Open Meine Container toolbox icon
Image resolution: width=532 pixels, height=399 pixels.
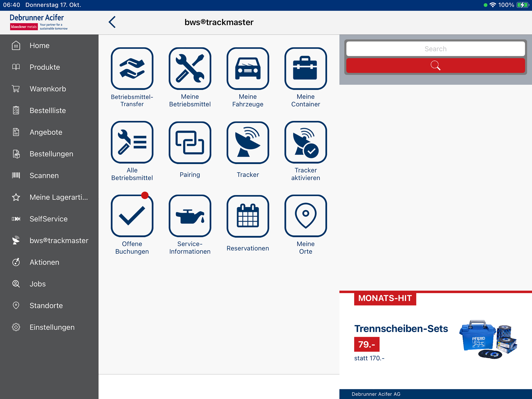(x=306, y=69)
